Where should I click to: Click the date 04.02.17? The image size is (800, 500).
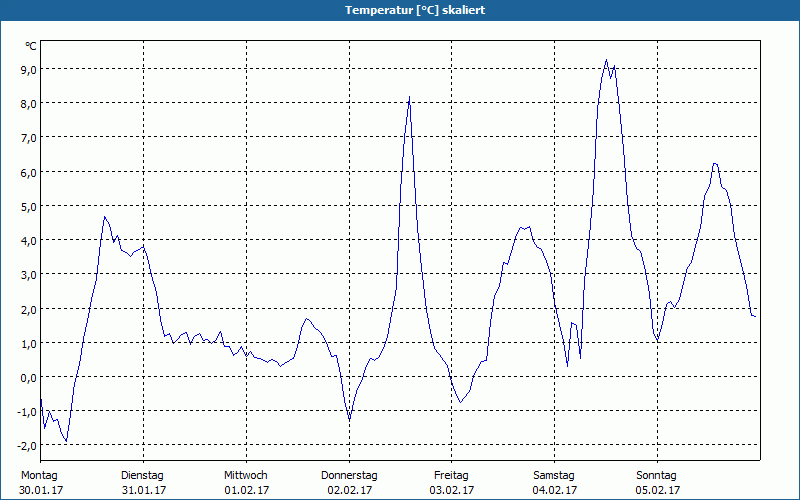click(x=555, y=490)
